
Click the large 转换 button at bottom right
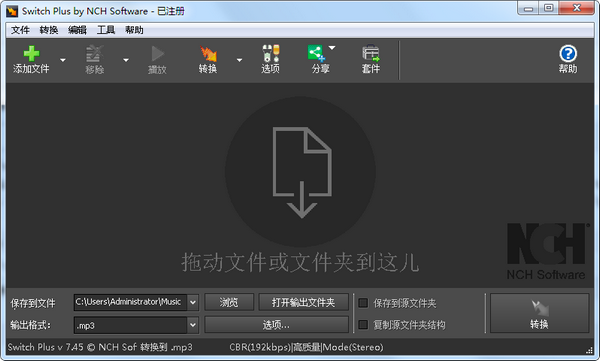pyautogui.click(x=539, y=313)
